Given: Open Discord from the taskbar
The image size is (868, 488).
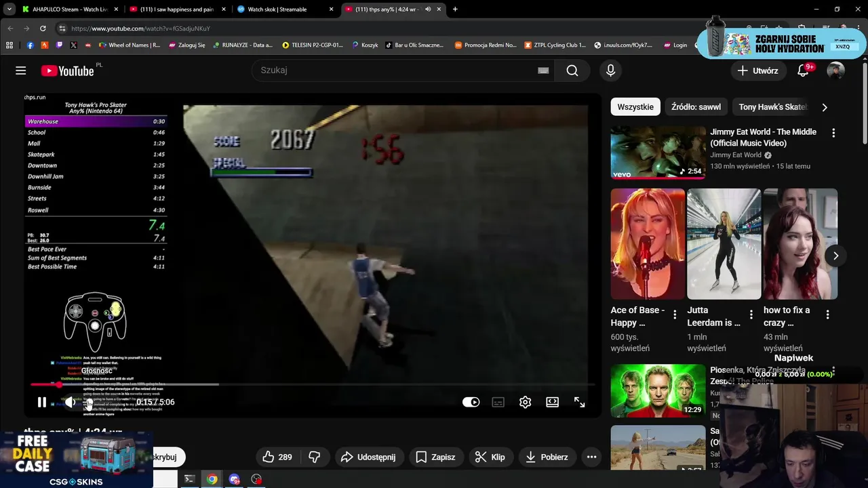Looking at the screenshot, I should click(235, 479).
